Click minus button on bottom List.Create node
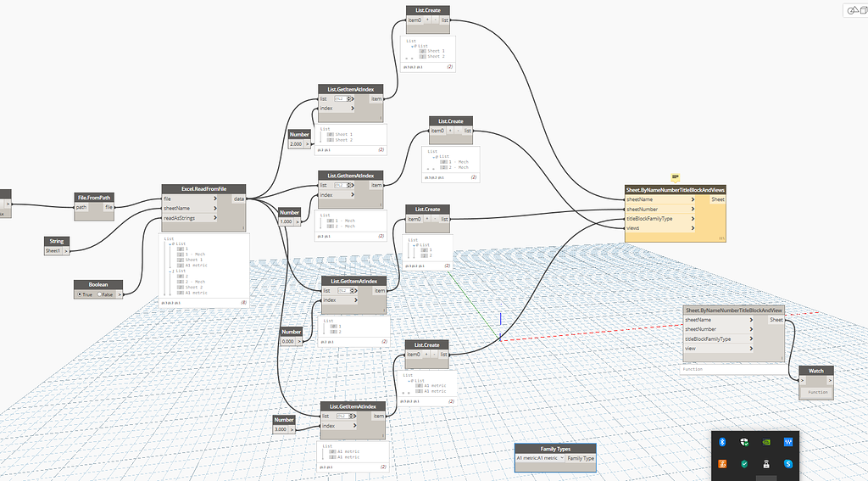 point(434,354)
